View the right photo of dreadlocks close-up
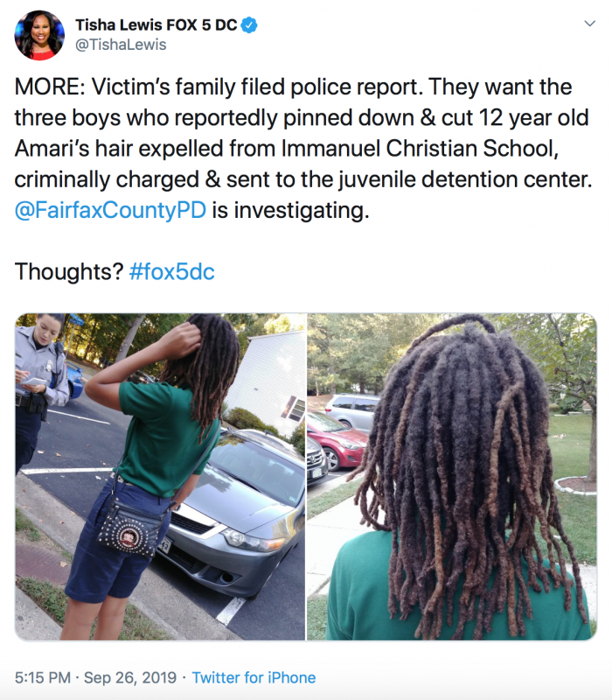The height and width of the screenshot is (700, 612). pyautogui.click(x=452, y=477)
